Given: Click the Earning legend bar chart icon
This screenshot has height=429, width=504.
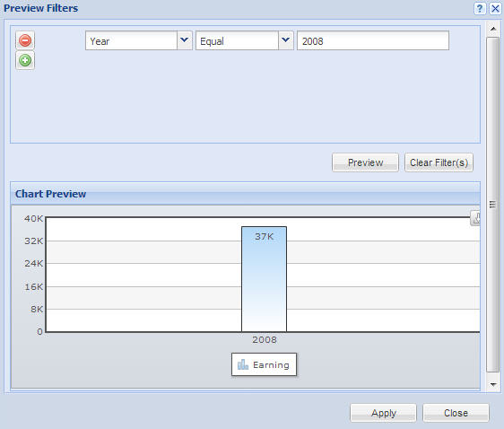Looking at the screenshot, I should (243, 364).
